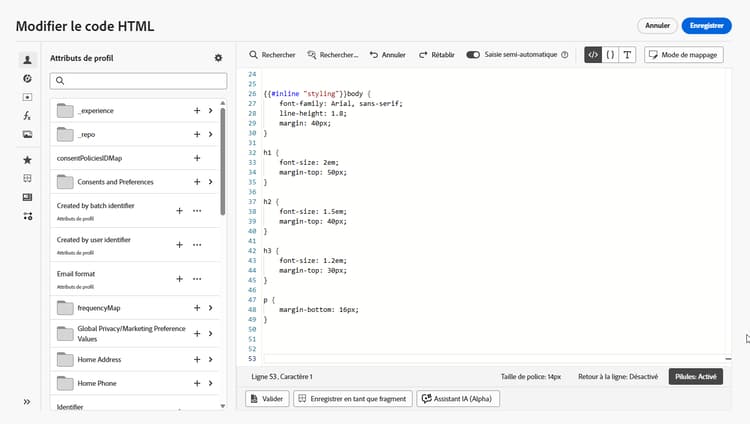750x424 pixels.
Task: Click the Ligne 53, Caractère 1 status
Action: tap(282, 377)
